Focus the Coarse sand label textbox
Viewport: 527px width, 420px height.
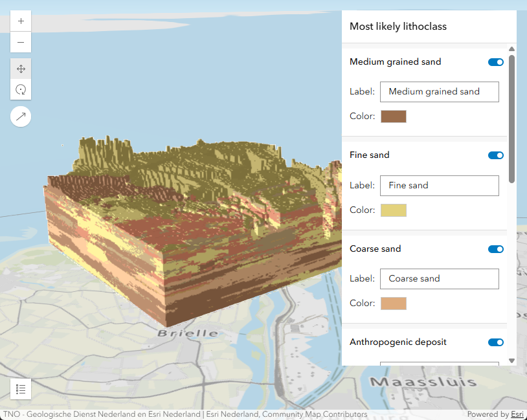(x=439, y=279)
